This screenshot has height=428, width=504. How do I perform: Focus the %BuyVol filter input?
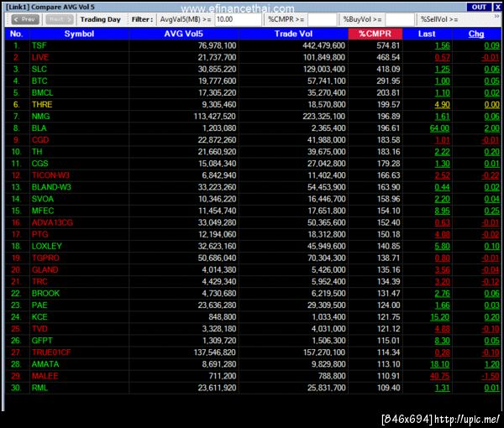[x=400, y=19]
